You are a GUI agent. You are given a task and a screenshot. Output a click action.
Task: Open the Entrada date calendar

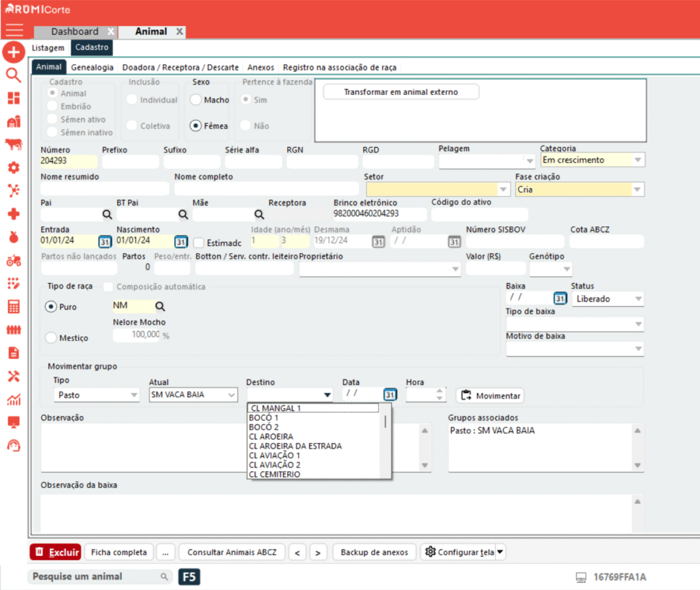click(105, 241)
